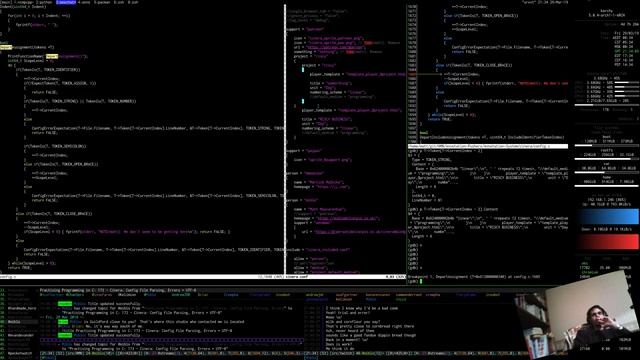This screenshot has width=640, height=360.
Task: Click the red download network graph in conky
Action: click(x=608, y=241)
